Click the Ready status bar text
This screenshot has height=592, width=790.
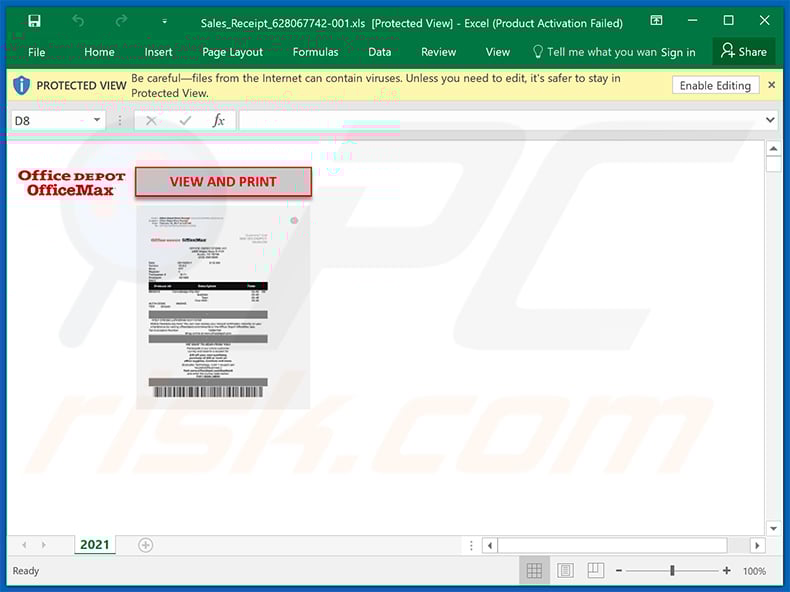click(x=26, y=571)
